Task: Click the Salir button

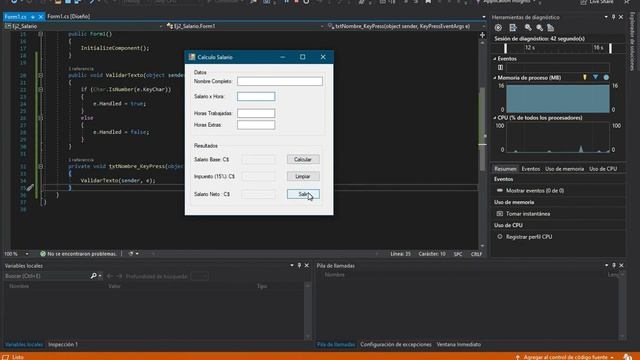Action: point(303,194)
